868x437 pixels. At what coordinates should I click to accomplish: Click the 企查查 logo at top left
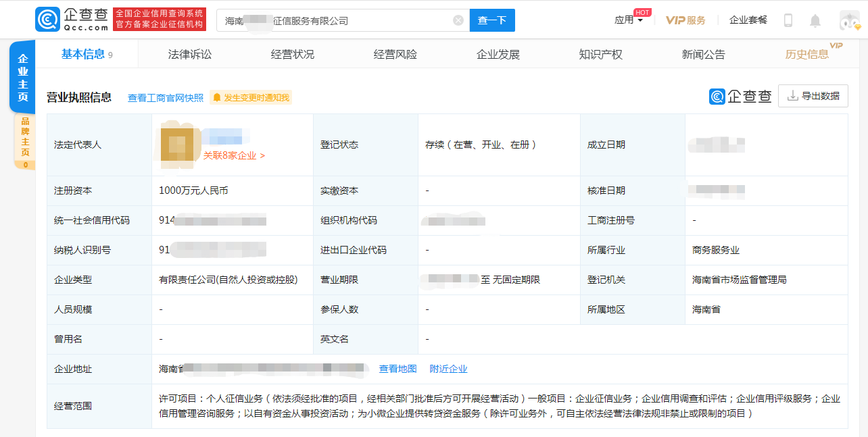tap(71, 19)
